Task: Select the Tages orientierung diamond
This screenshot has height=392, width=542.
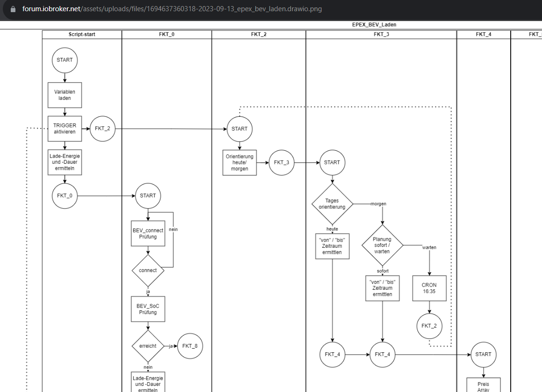Action: (x=332, y=204)
